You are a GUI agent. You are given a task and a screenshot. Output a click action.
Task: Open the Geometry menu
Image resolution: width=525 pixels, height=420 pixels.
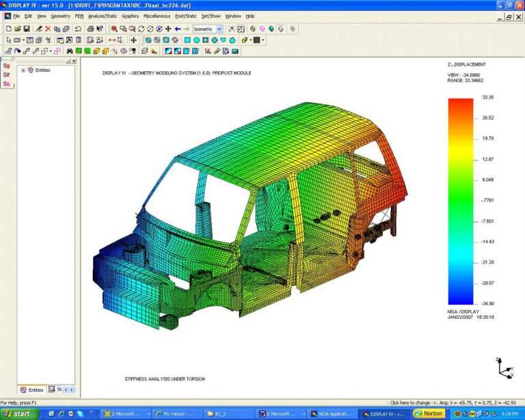[60, 16]
